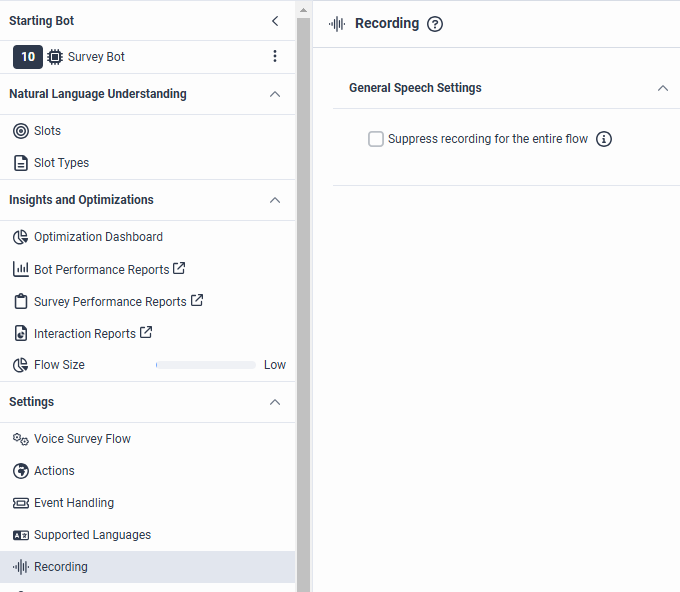Open the Voice Survey Flow settings
Screen dimensions: 680x592
click(82, 439)
